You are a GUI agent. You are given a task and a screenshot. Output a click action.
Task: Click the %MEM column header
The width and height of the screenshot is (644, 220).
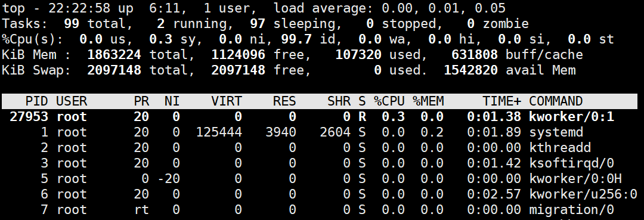click(x=428, y=101)
